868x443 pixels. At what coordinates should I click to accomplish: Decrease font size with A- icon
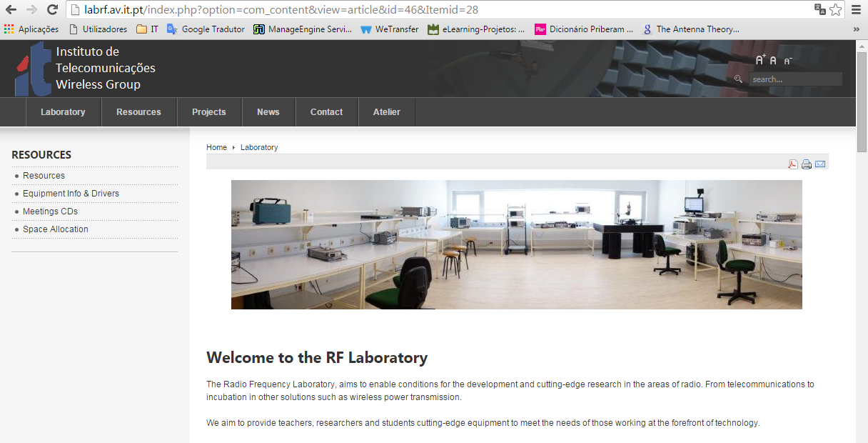788,61
